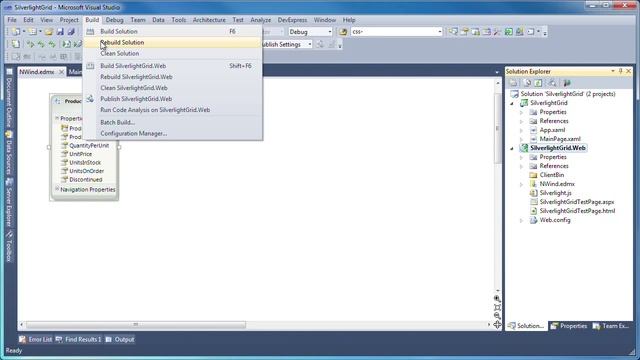The height and width of the screenshot is (360, 640).
Task: Click Show All Files icon in Solution Explorer
Action: (527, 83)
